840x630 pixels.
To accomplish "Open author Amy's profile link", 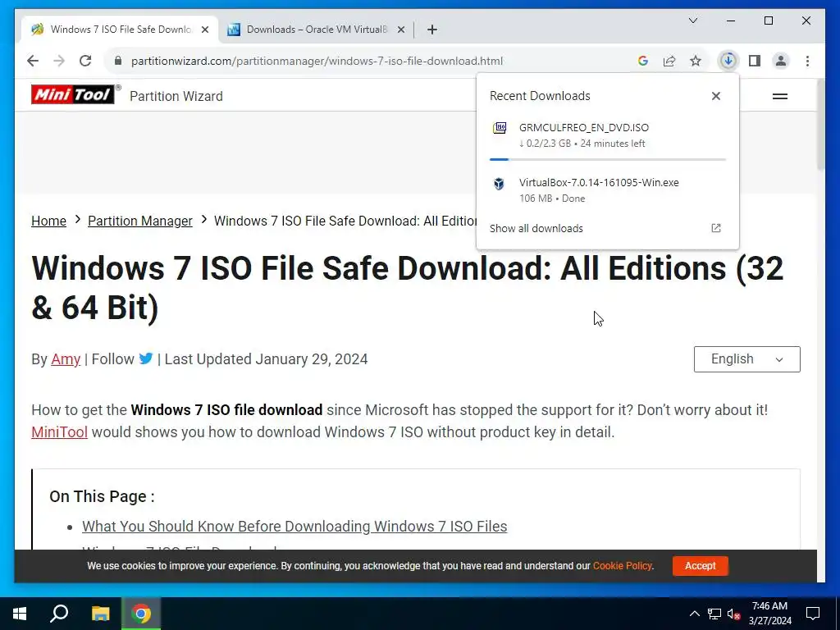I will 66,359.
